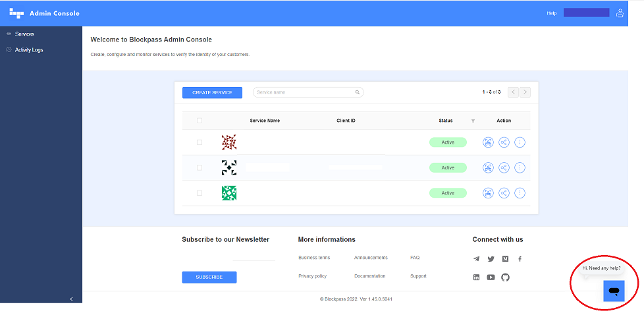Tick the select-all checkbox in table header

200,121
